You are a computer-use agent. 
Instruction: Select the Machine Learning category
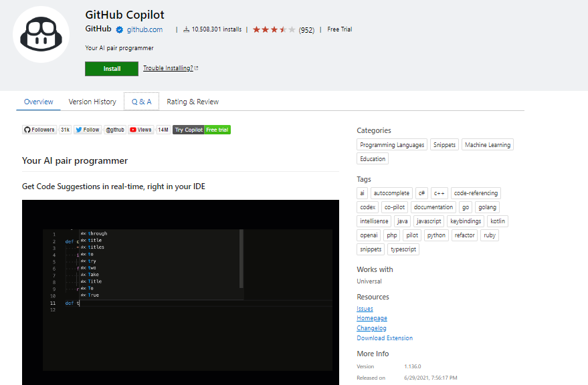(x=487, y=144)
